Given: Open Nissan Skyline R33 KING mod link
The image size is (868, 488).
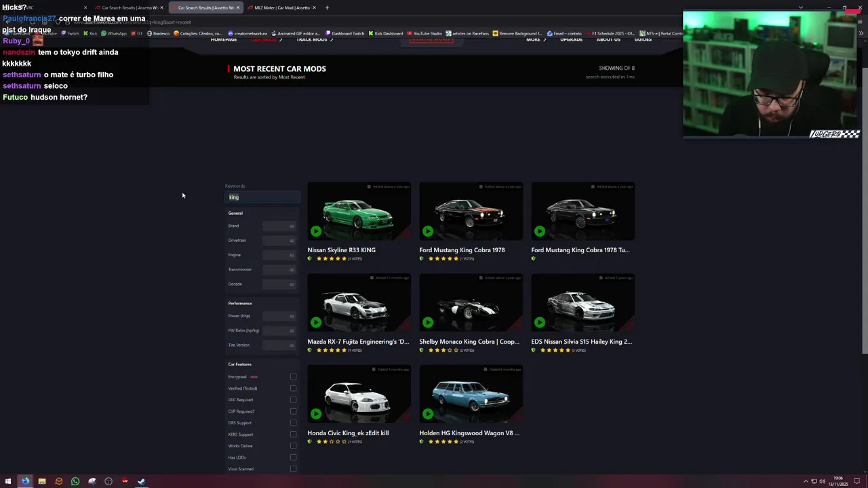Looking at the screenshot, I should 341,250.
